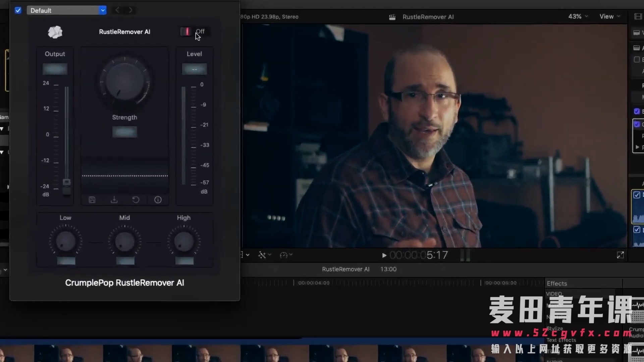Select VIDEO category in Effects browser
Screen dimensions: 644x362
[x=554, y=294]
